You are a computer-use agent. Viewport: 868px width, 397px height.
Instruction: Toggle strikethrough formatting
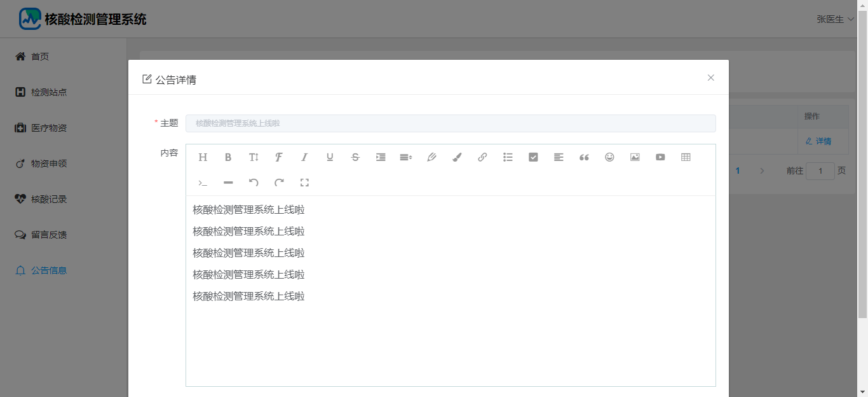[355, 157]
